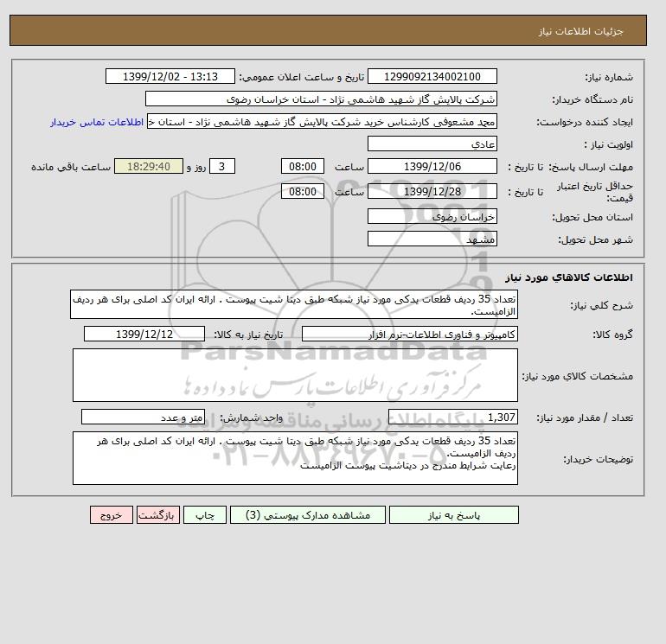Click the شهر محل تحویل field مشهد

click(x=432, y=239)
